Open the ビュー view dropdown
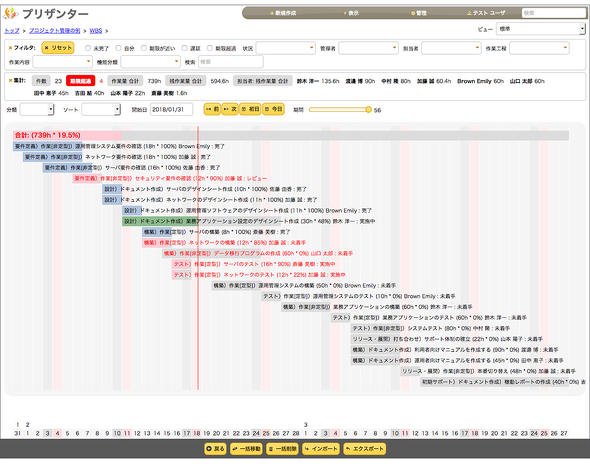Image resolution: width=590 pixels, height=467 pixels. 541,29
